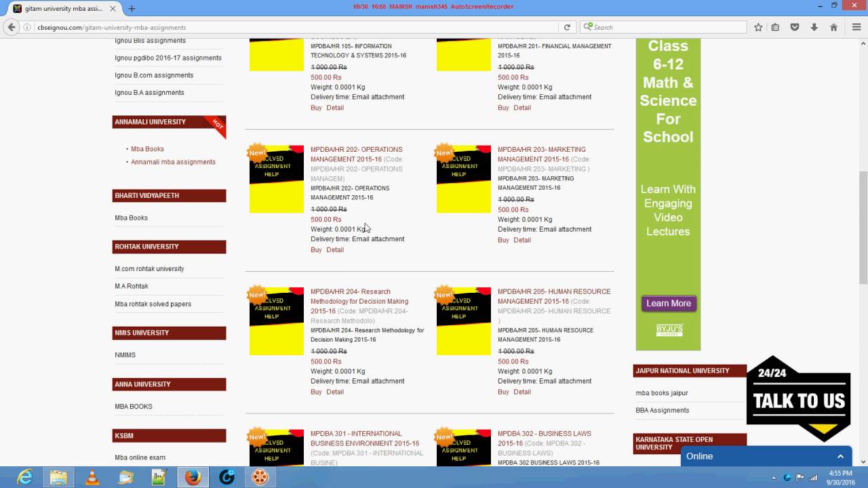868x488 pixels.
Task: Open Mba rohtak solved papers link
Action: click(153, 304)
